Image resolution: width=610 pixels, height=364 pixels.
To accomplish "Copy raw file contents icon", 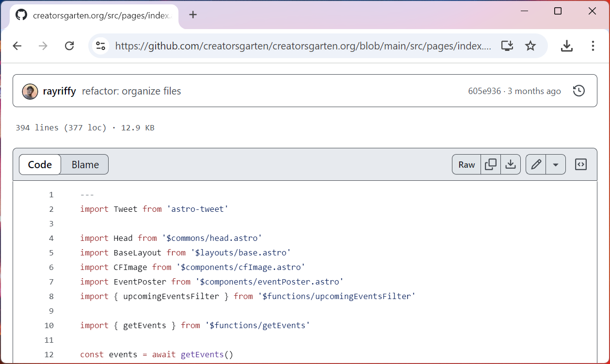I will [x=491, y=164].
